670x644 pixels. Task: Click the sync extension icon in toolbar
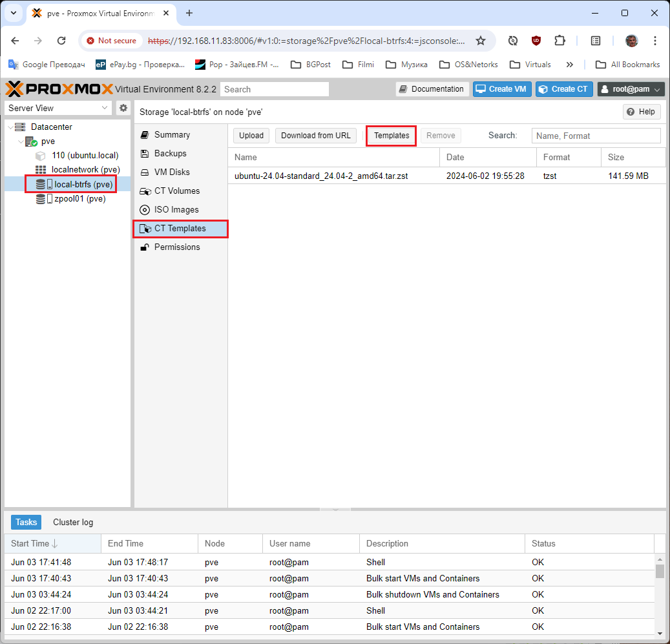(x=513, y=41)
